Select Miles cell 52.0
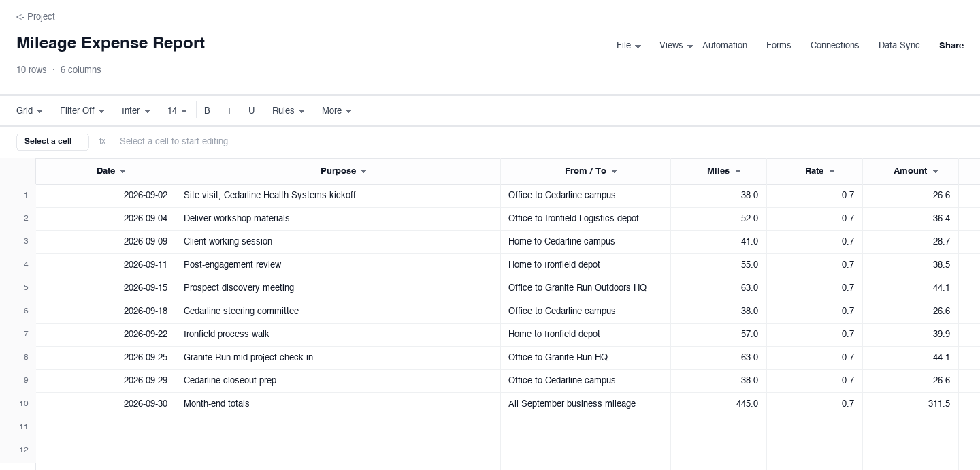Image resolution: width=980 pixels, height=470 pixels. pos(719,219)
